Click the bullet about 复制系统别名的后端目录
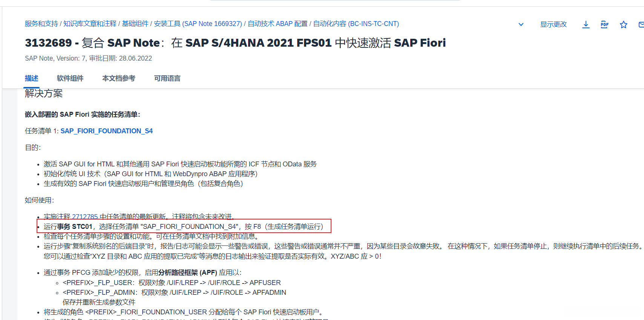This screenshot has height=320, width=644. point(343,246)
